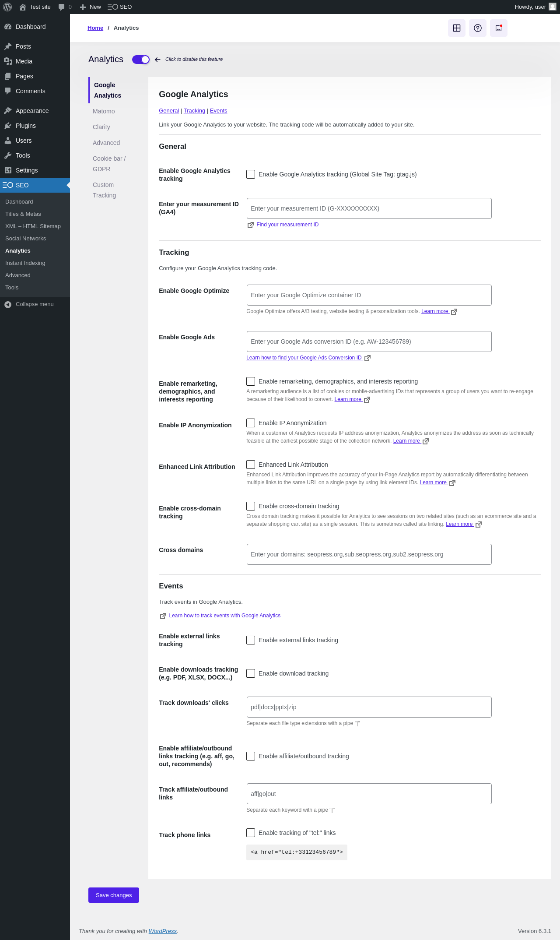The image size is (560, 940).
Task: Open Dashboard in the sidebar
Action: coord(35,27)
